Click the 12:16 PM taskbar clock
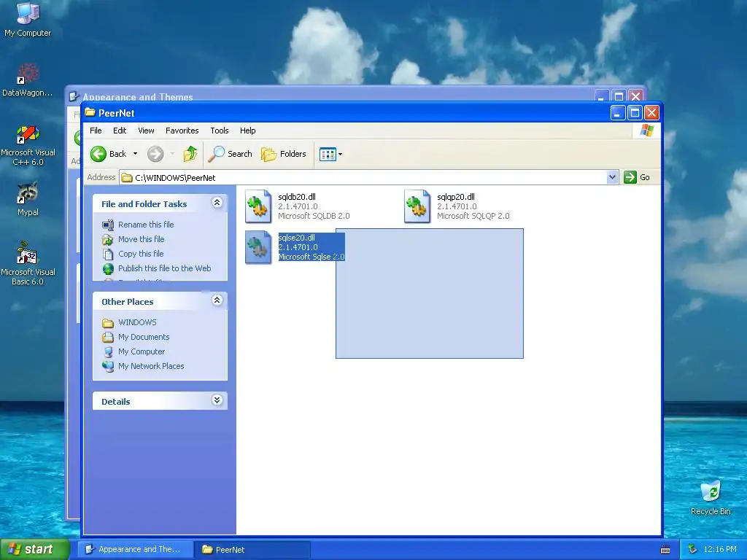The width and height of the screenshot is (747, 560). (720, 550)
